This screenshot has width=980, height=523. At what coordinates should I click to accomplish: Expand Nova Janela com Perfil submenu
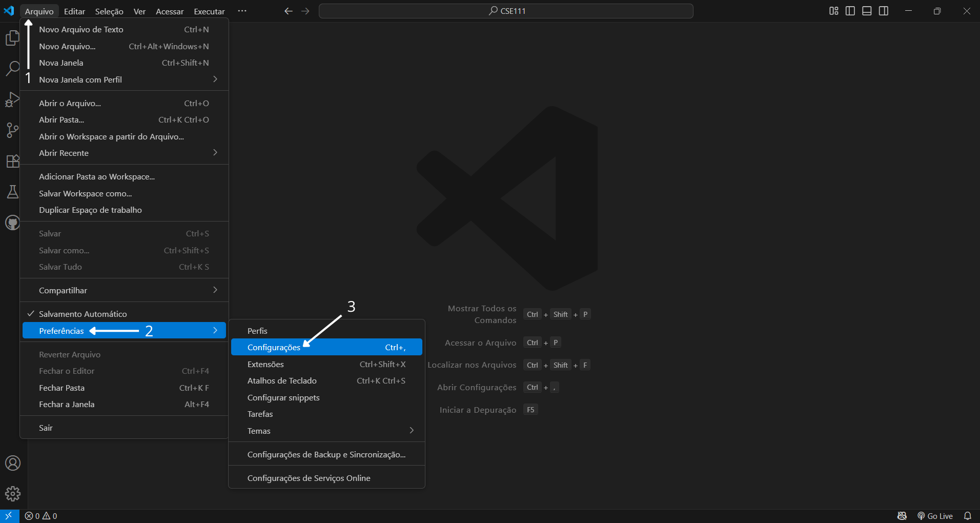pos(124,79)
